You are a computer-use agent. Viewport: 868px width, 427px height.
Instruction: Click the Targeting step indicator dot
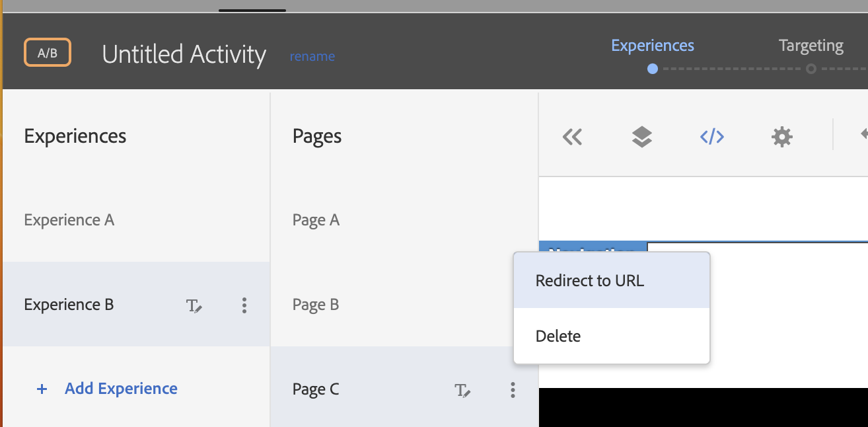(x=812, y=68)
